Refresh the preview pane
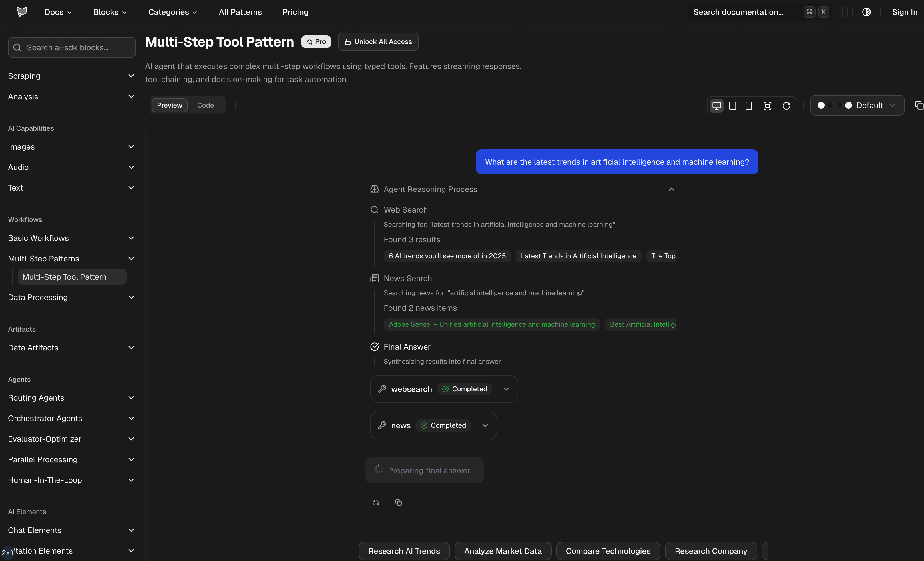The height and width of the screenshot is (561, 924). tap(786, 105)
